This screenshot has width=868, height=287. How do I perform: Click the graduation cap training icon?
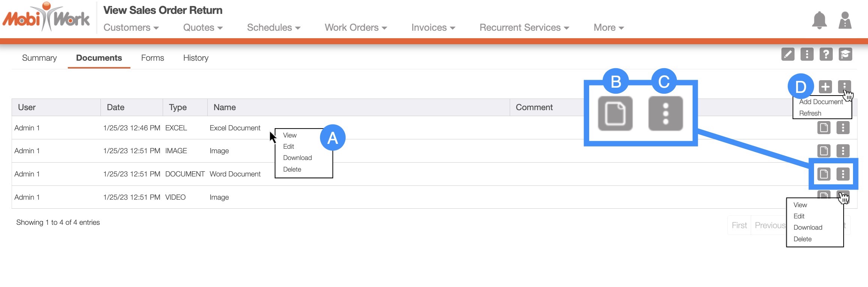tap(846, 54)
